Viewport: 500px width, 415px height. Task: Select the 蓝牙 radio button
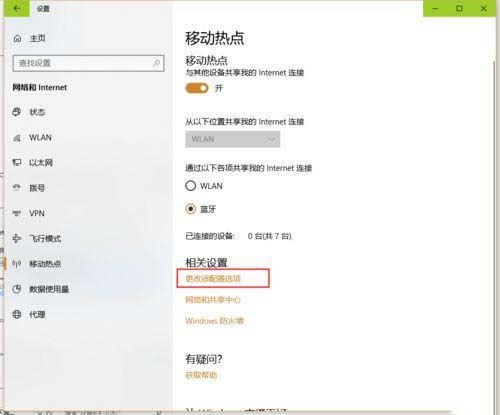[191, 209]
